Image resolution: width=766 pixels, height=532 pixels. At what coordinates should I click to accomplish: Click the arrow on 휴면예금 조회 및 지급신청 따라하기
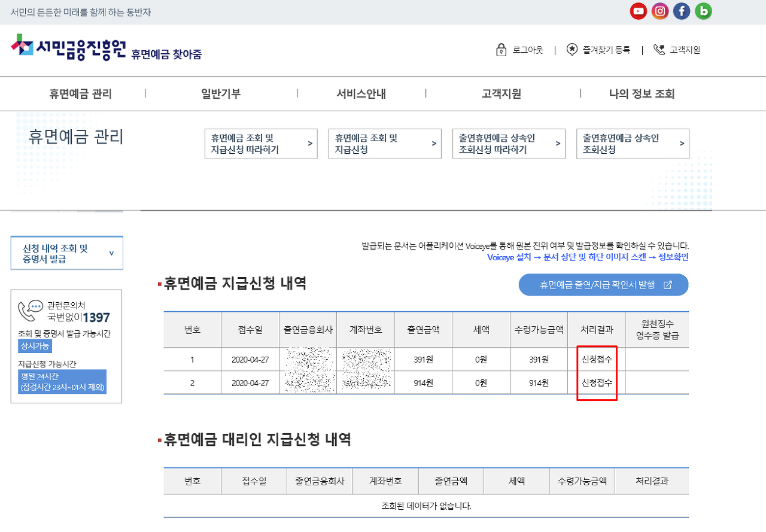309,144
